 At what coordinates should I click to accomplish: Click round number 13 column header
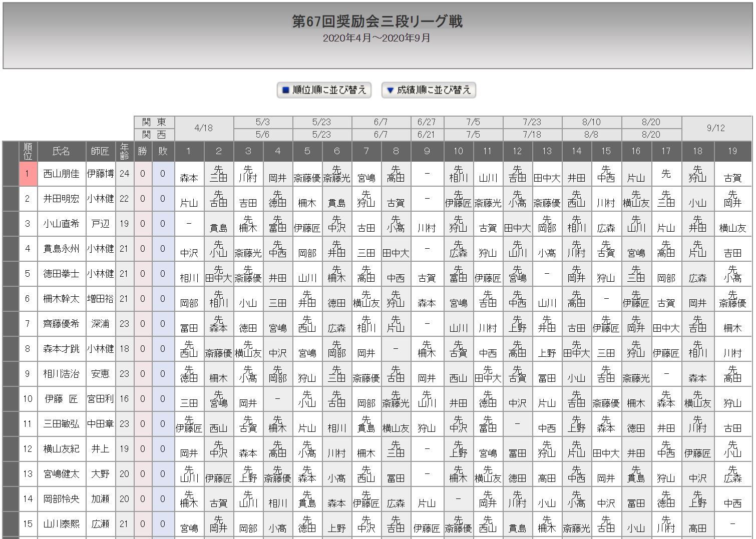click(547, 151)
